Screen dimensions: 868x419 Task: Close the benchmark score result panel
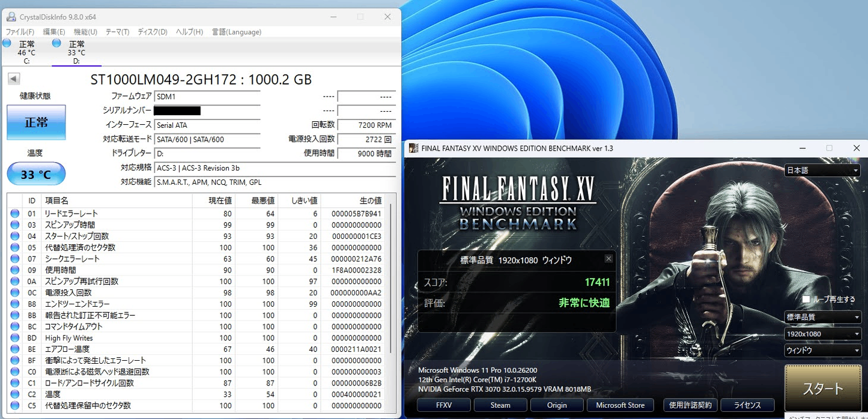(x=609, y=259)
